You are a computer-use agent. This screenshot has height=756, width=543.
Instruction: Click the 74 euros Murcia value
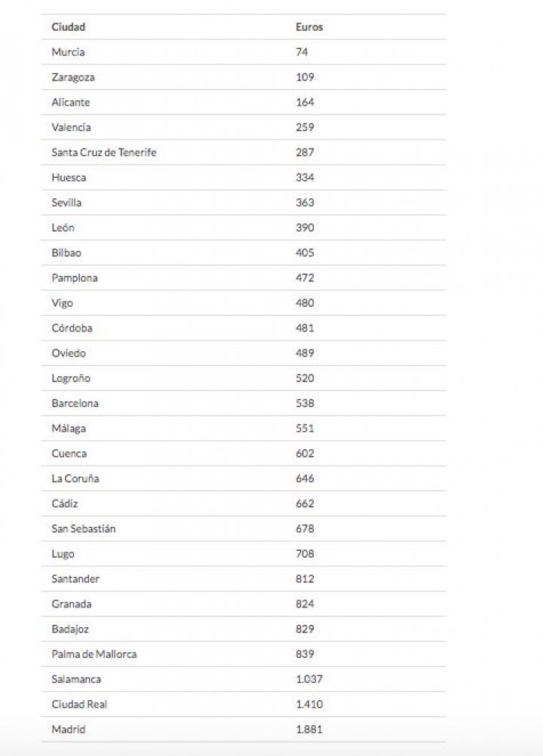302,52
